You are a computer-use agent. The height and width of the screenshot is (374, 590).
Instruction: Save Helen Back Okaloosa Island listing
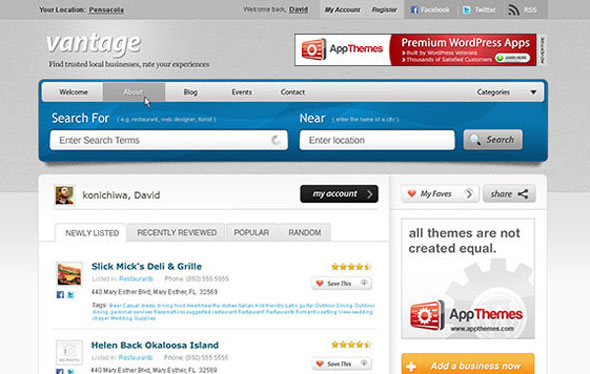pyautogui.click(x=341, y=363)
